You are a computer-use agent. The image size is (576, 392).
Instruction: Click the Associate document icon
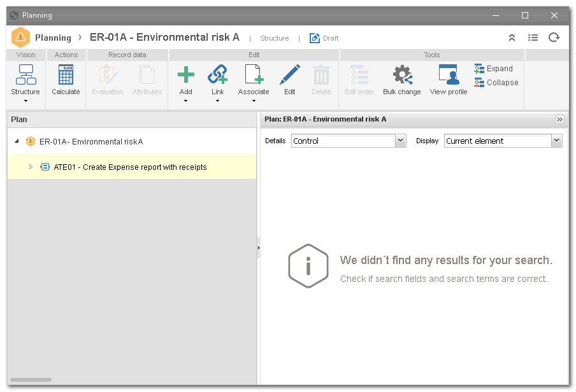tap(254, 74)
